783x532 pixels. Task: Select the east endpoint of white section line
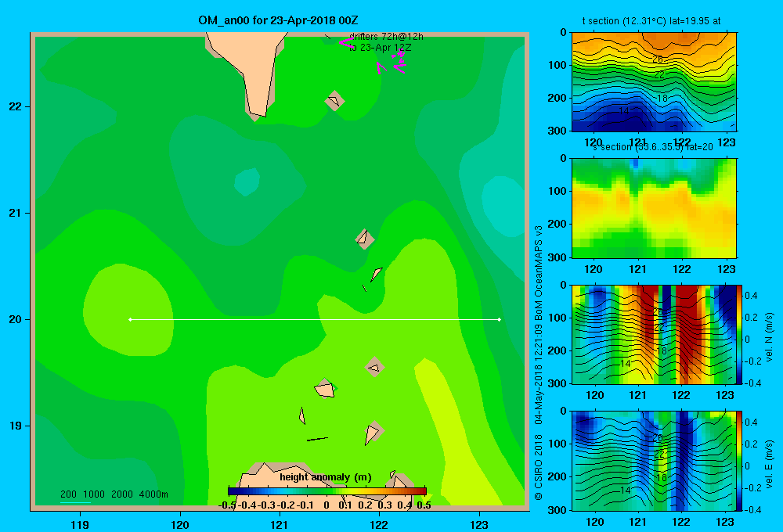(500, 319)
